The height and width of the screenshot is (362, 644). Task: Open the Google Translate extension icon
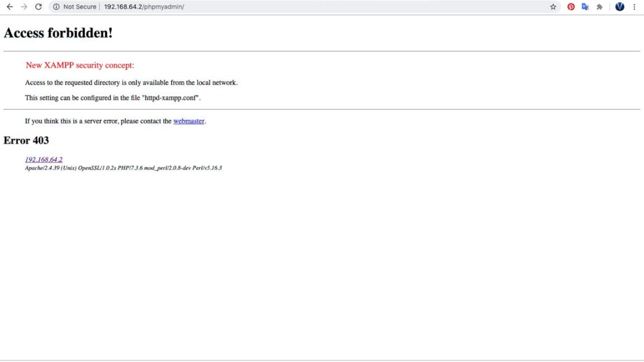[585, 7]
